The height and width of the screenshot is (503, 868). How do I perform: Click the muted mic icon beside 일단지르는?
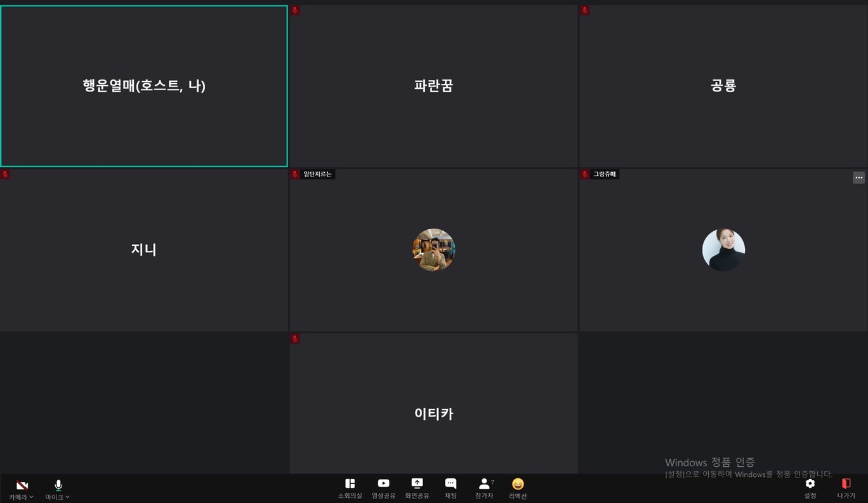[x=295, y=174]
